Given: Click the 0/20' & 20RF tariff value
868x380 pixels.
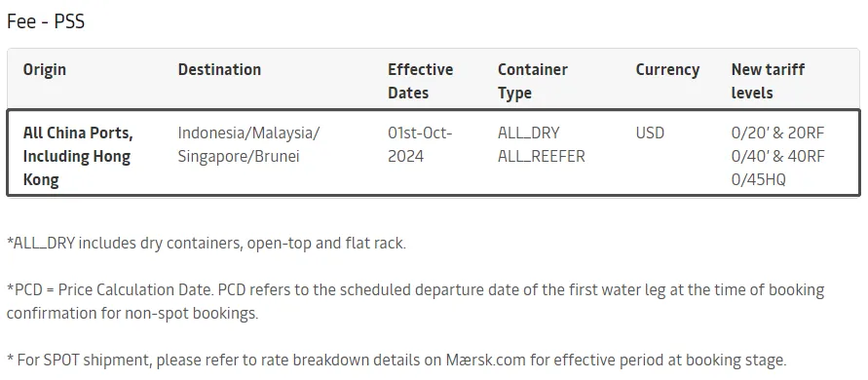Looking at the screenshot, I should [x=777, y=133].
